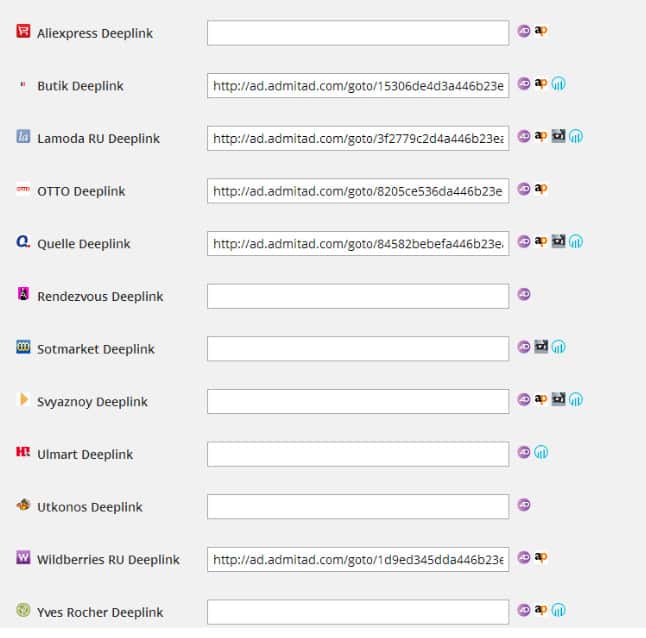
Task: Click the orange 'ap' icon in Wildberries row
Action: (x=541, y=557)
